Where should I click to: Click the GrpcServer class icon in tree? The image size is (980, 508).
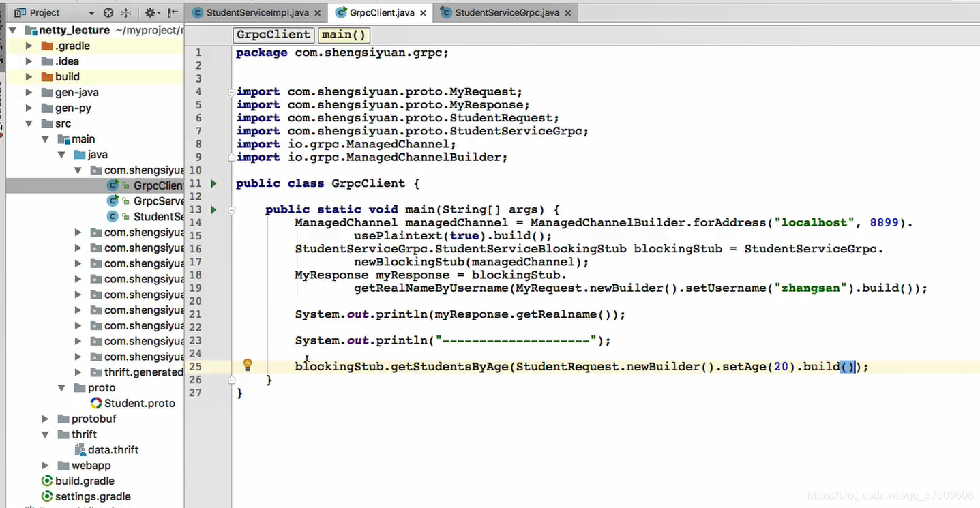click(113, 201)
